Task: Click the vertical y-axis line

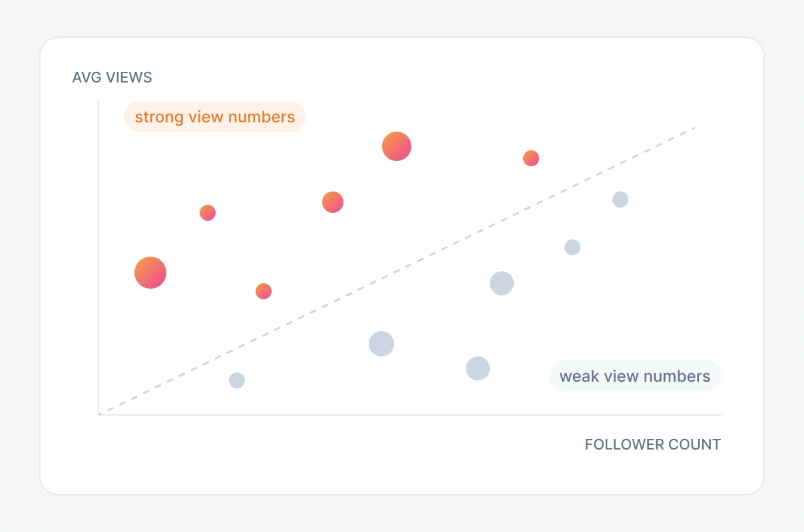Action: click(x=99, y=258)
